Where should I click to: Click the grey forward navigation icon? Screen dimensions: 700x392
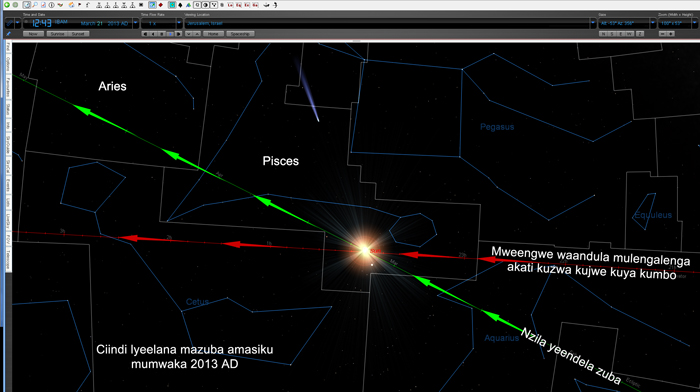click(15, 4)
